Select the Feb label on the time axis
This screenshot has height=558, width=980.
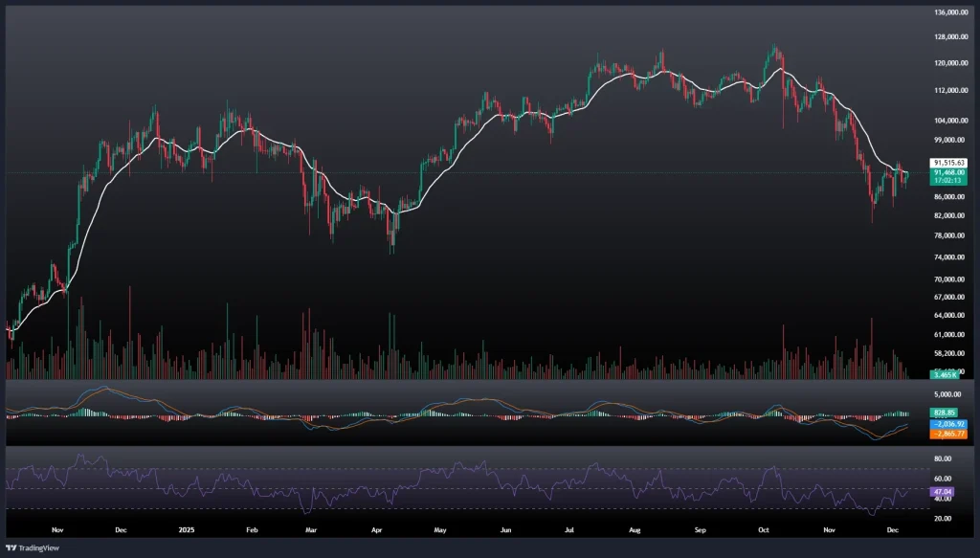click(251, 527)
